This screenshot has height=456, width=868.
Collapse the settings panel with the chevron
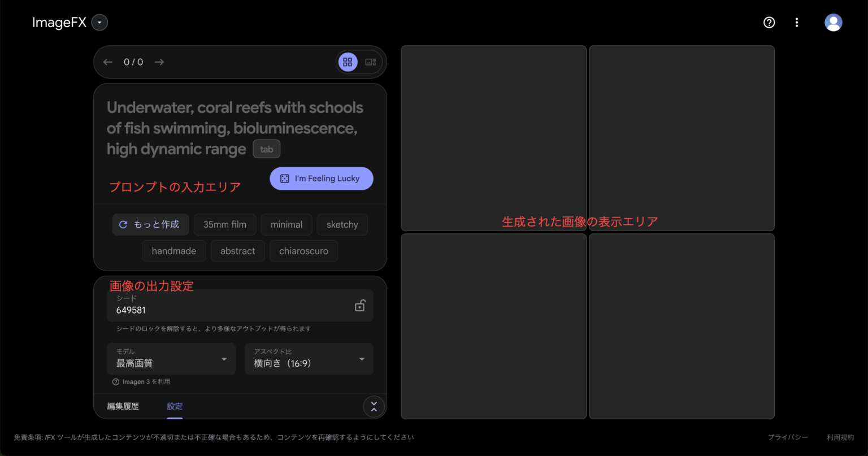click(374, 406)
